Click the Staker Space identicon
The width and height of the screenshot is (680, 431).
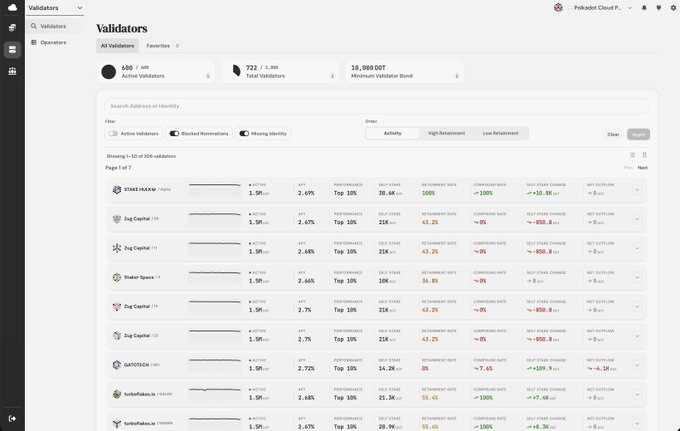point(117,277)
